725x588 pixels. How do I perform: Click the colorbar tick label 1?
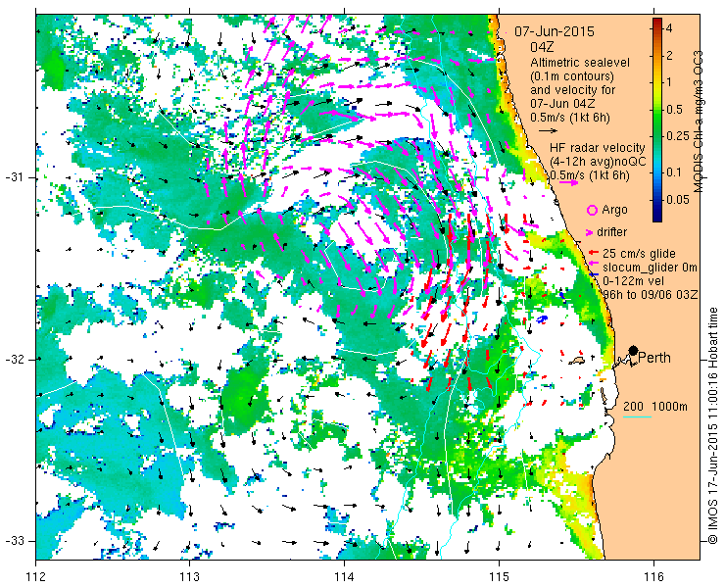(x=669, y=82)
